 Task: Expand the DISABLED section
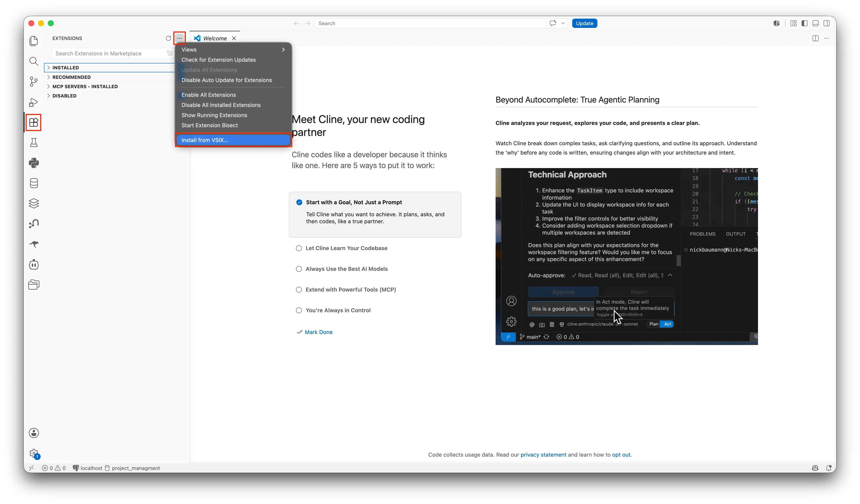point(109,96)
